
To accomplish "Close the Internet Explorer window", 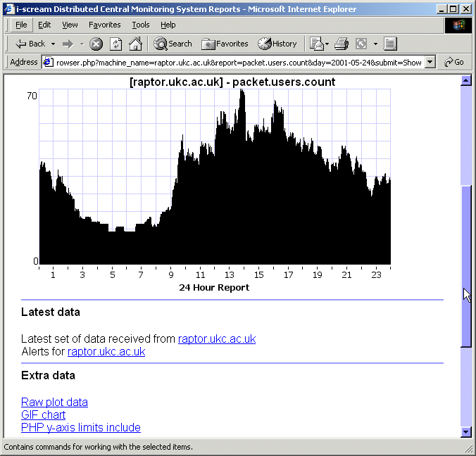I will 465,9.
